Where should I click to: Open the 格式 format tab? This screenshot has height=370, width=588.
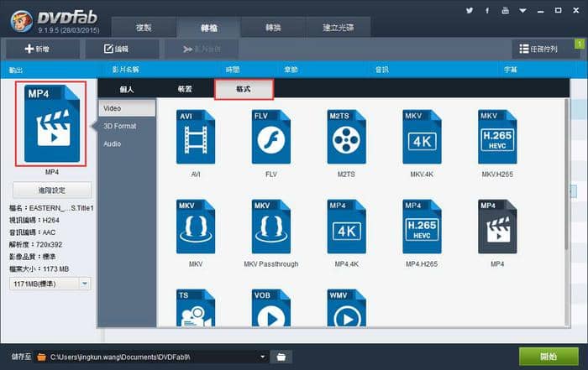244,89
